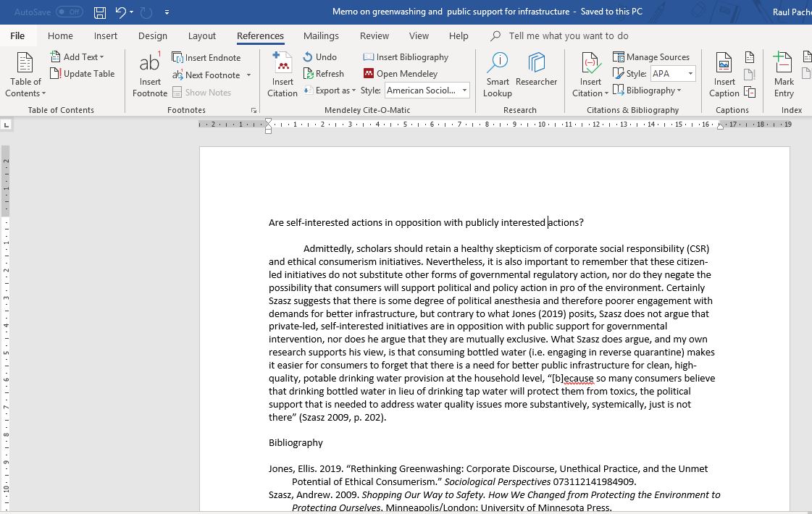Click the first line indent marker on ruler

tap(268, 122)
